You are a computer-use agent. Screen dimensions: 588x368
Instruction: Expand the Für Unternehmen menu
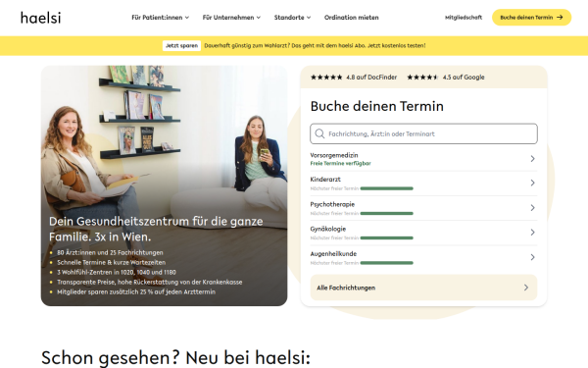pyautogui.click(x=231, y=18)
